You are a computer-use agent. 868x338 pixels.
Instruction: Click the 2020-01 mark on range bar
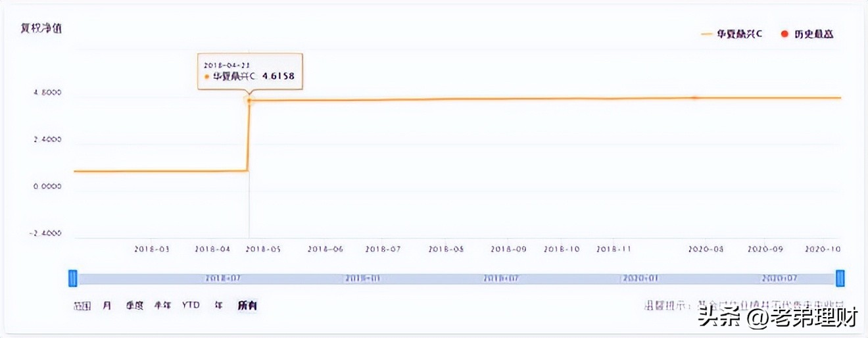tap(640, 279)
